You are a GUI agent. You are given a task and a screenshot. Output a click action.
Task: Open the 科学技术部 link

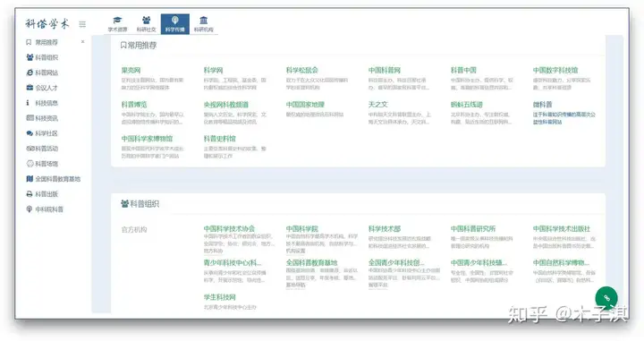[385, 229]
